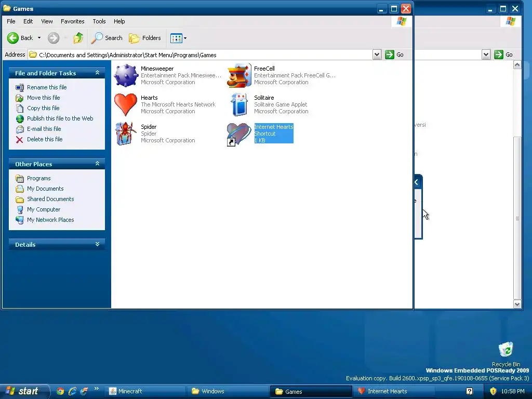Image resolution: width=532 pixels, height=399 pixels.
Task: Click scroll up arrow in background window
Action: pyautogui.click(x=517, y=64)
